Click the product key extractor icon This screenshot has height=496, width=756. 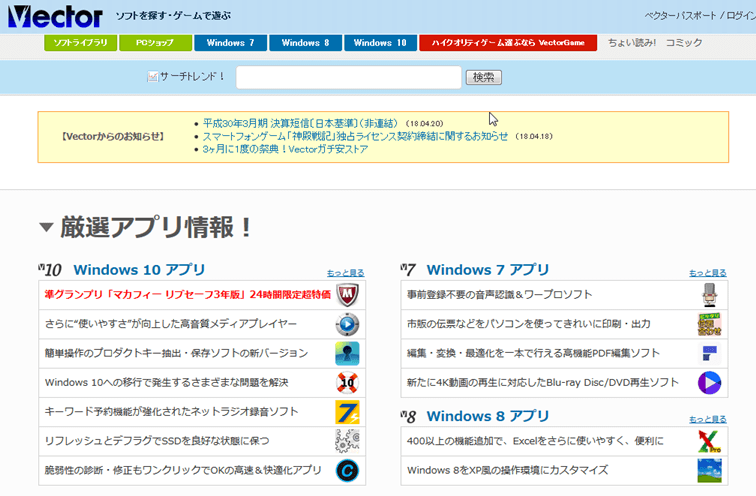pos(347,353)
